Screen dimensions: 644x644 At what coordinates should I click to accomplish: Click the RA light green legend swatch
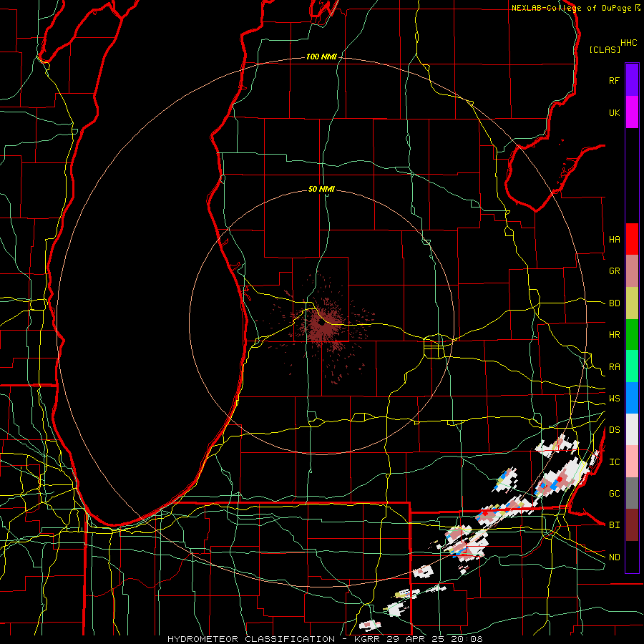pos(632,366)
